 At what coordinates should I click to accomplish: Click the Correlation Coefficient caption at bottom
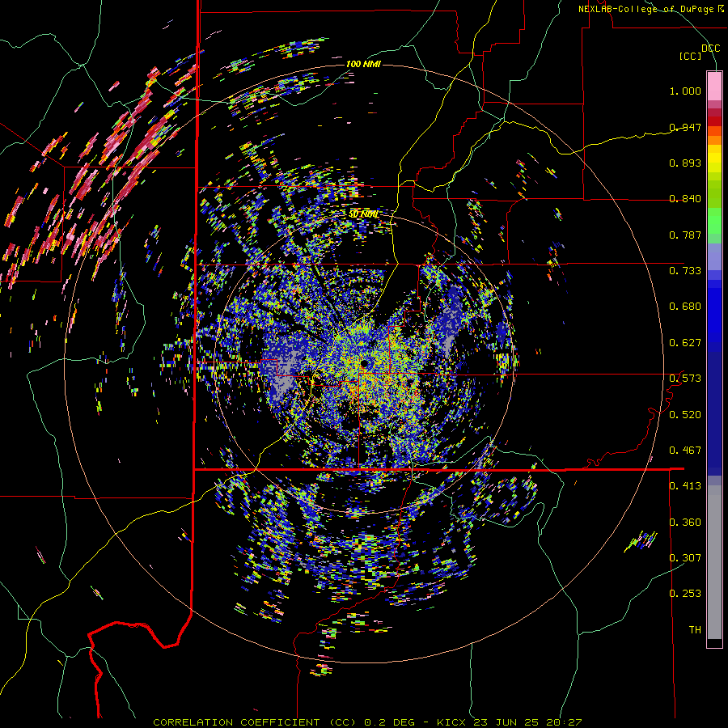tap(367, 722)
